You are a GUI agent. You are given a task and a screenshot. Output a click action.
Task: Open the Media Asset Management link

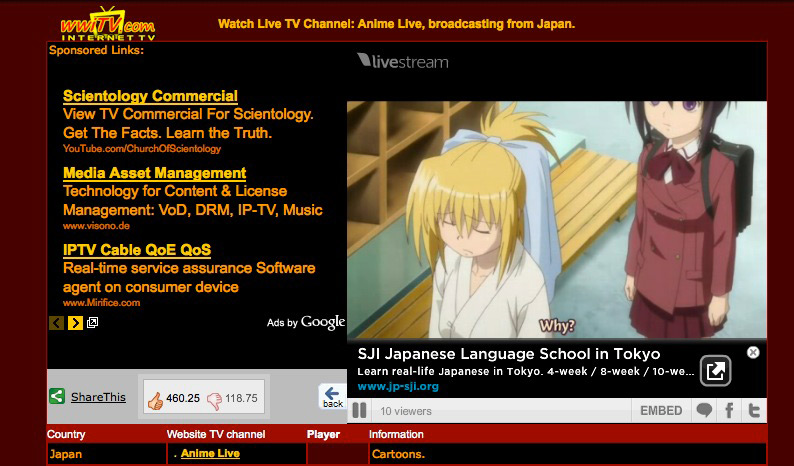[x=154, y=173]
